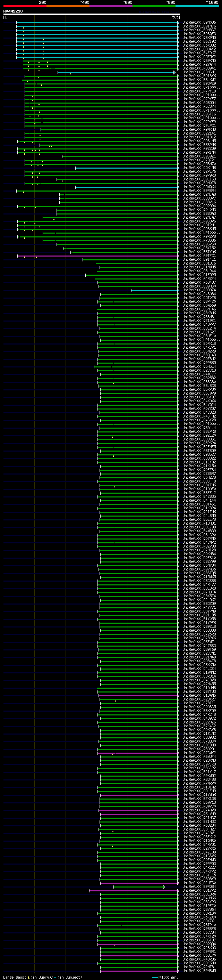Click the UniRef100_Q2PEY6 label
Image resolution: width=222 pixels, height=980 pixels.
(x=199, y=172)
